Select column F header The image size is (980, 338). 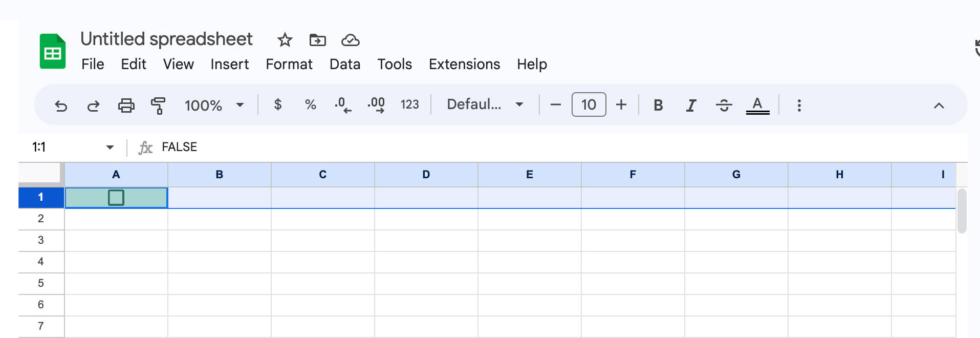click(633, 175)
